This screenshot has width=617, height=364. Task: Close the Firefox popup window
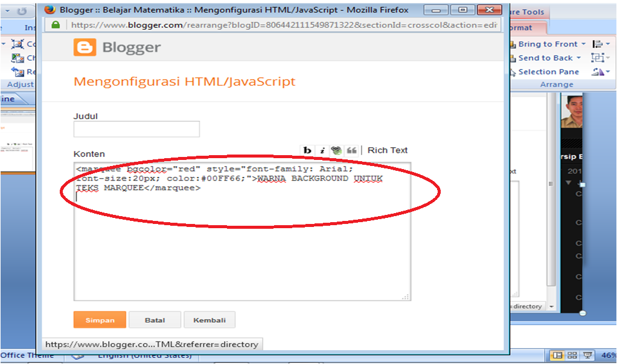point(490,10)
